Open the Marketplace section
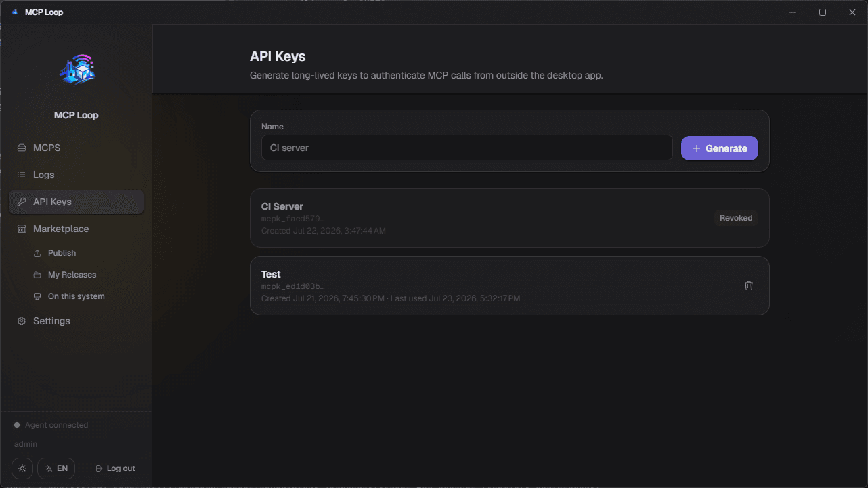Screen dimensions: 868x488 click(x=77, y=229)
